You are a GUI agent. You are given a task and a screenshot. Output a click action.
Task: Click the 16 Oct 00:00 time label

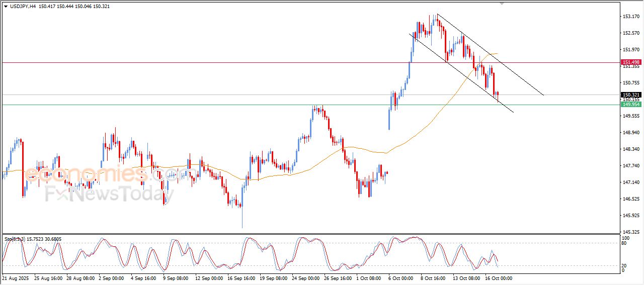498,278
